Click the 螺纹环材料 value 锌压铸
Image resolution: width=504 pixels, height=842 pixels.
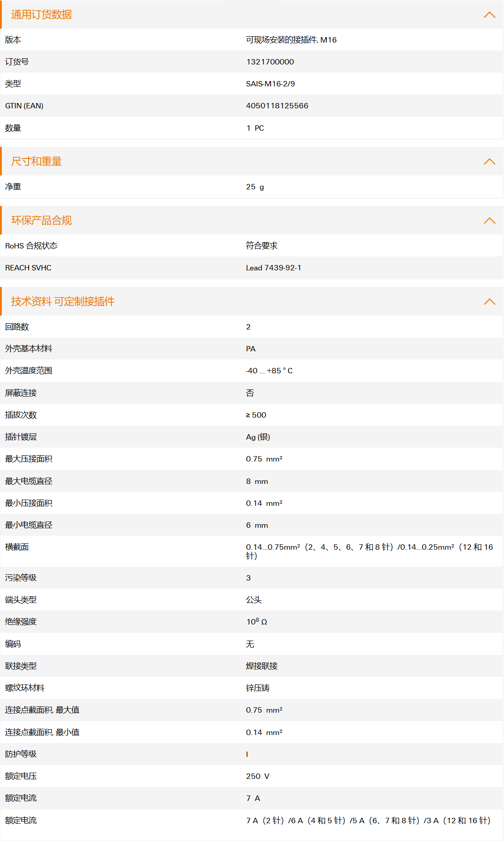tap(258, 688)
